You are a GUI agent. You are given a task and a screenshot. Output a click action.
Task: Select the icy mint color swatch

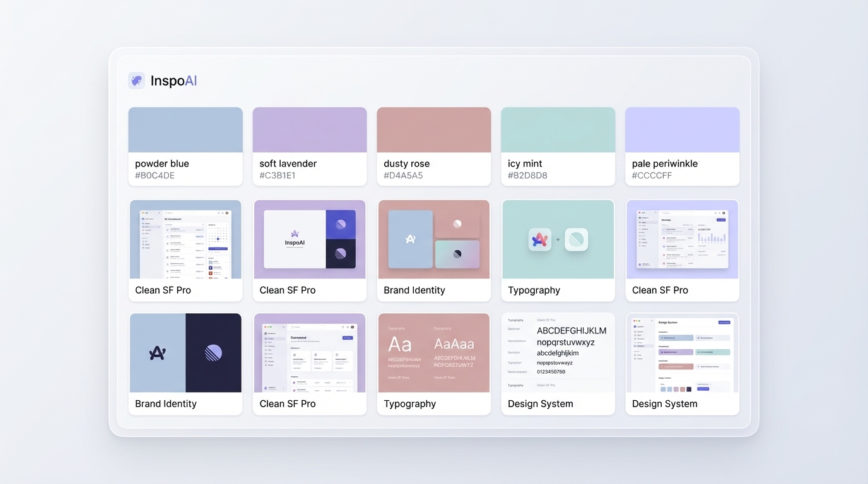[558, 129]
